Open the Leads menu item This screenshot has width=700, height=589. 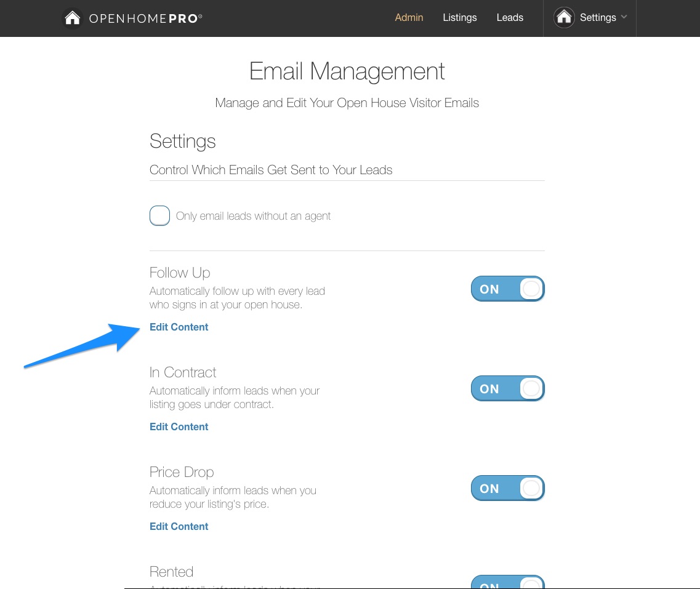tap(510, 17)
